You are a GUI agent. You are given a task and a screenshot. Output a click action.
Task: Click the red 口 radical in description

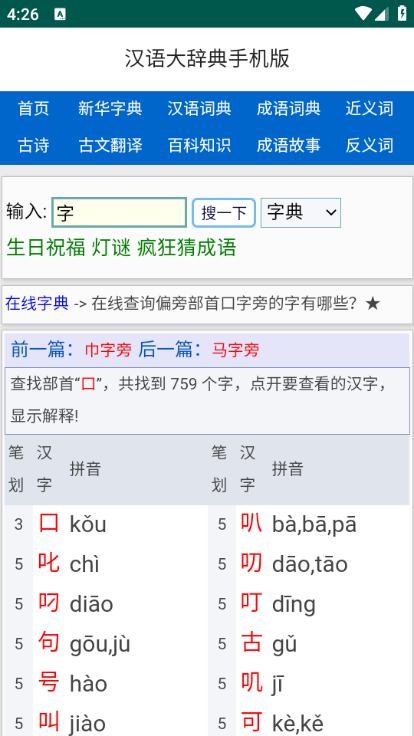point(88,384)
